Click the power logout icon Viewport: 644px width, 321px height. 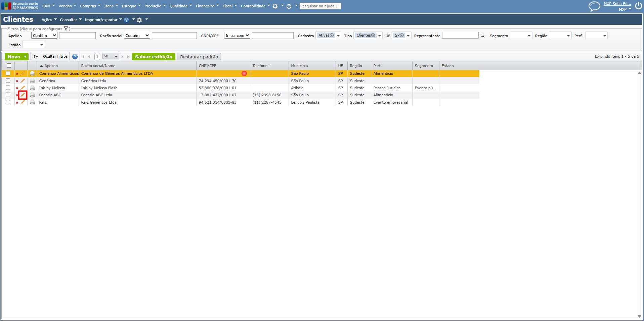[x=639, y=6]
